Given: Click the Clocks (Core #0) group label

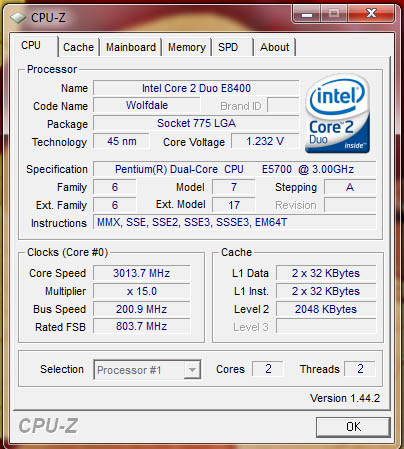Looking at the screenshot, I should point(68,252).
